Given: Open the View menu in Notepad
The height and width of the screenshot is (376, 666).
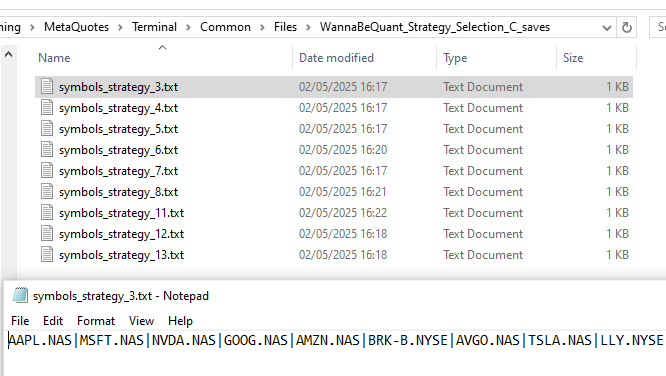Looking at the screenshot, I should pos(141,321).
